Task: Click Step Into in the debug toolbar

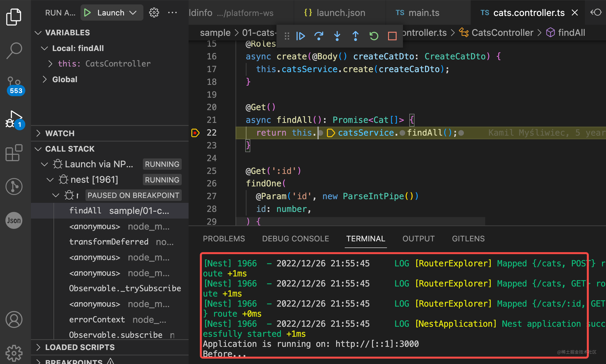Action: (337, 36)
